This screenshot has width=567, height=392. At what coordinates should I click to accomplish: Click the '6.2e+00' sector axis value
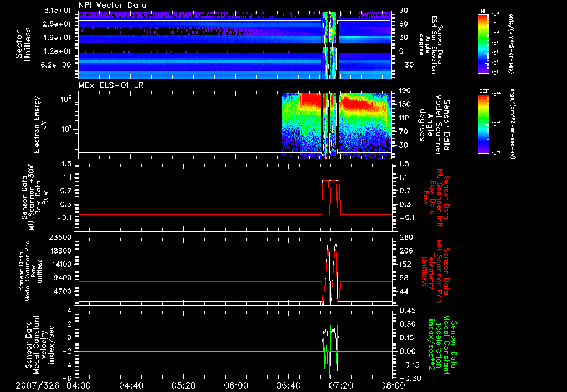point(56,65)
